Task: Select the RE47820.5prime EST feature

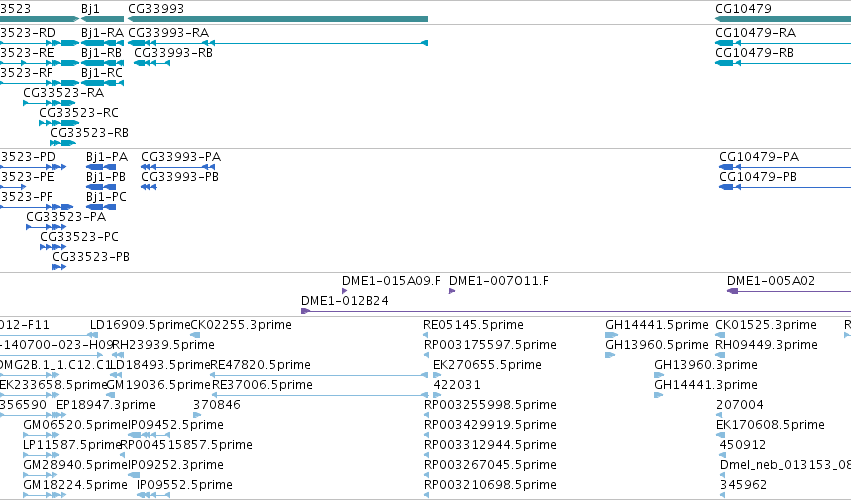Action: tap(319, 375)
